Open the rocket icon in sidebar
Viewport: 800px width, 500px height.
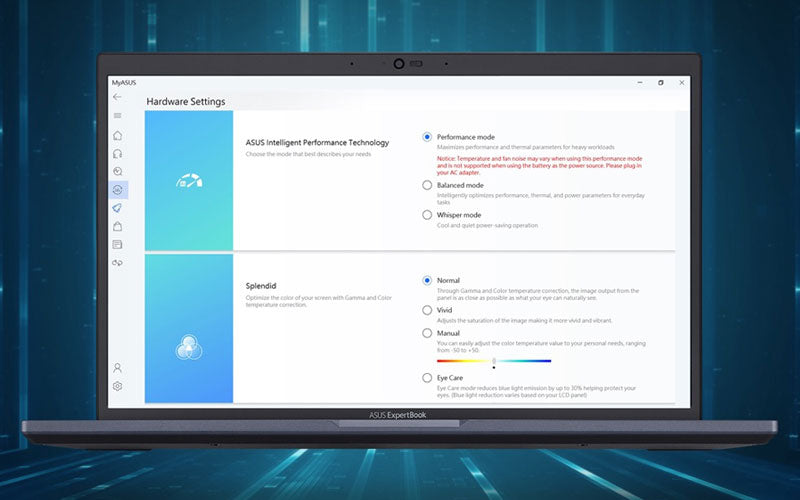tap(117, 208)
